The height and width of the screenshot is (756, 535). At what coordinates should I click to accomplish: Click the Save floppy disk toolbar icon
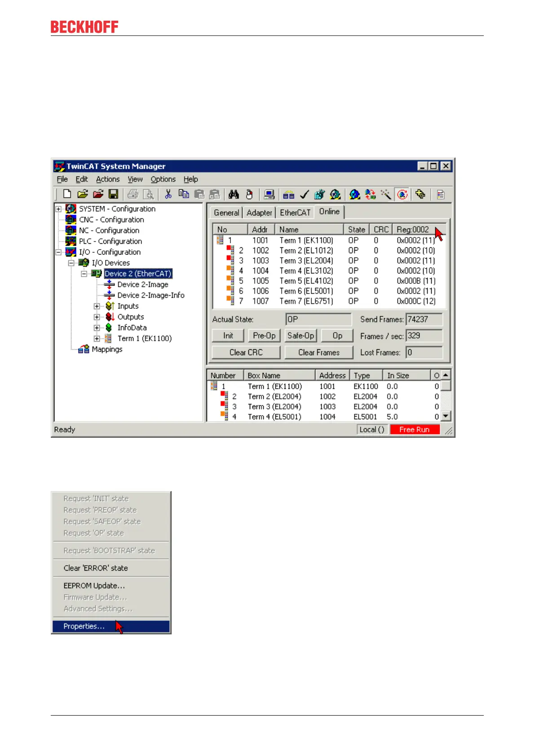point(114,194)
